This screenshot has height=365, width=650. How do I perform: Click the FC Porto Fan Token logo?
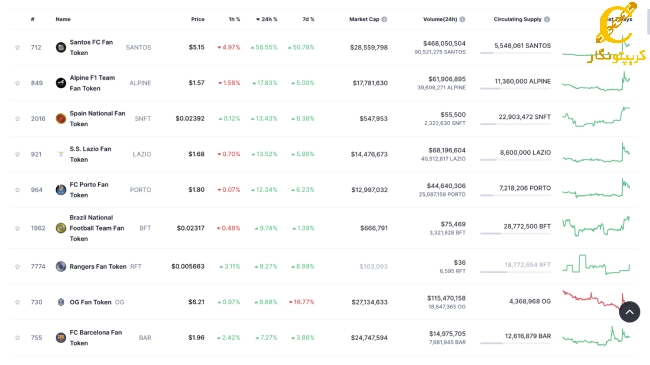coord(61,190)
